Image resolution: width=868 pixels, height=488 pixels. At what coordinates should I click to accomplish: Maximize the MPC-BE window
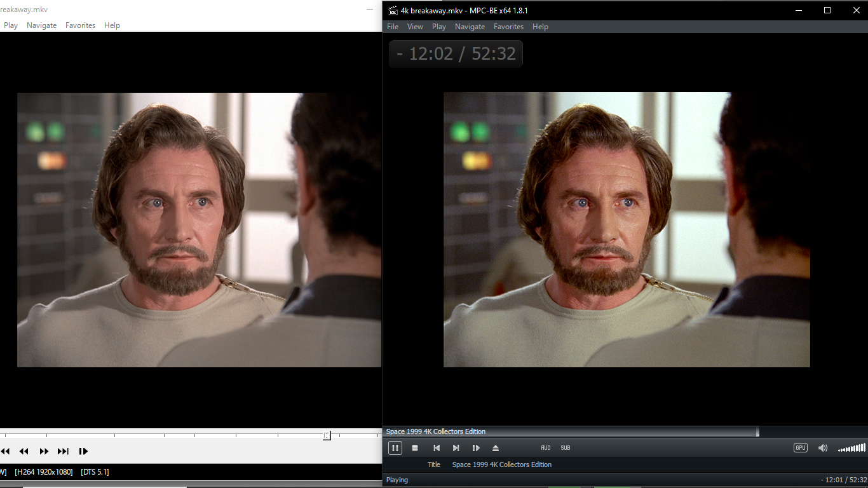(x=827, y=10)
